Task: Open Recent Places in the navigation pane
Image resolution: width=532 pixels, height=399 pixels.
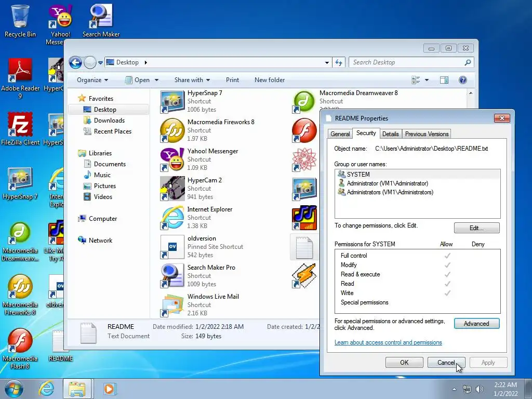Action: click(x=107, y=131)
